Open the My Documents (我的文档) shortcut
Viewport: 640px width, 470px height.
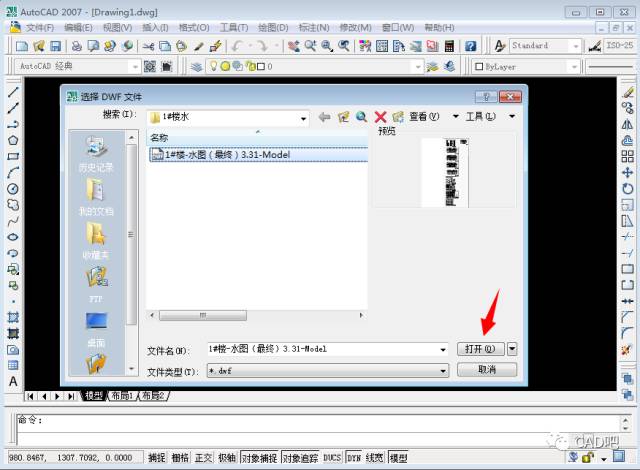click(96, 193)
